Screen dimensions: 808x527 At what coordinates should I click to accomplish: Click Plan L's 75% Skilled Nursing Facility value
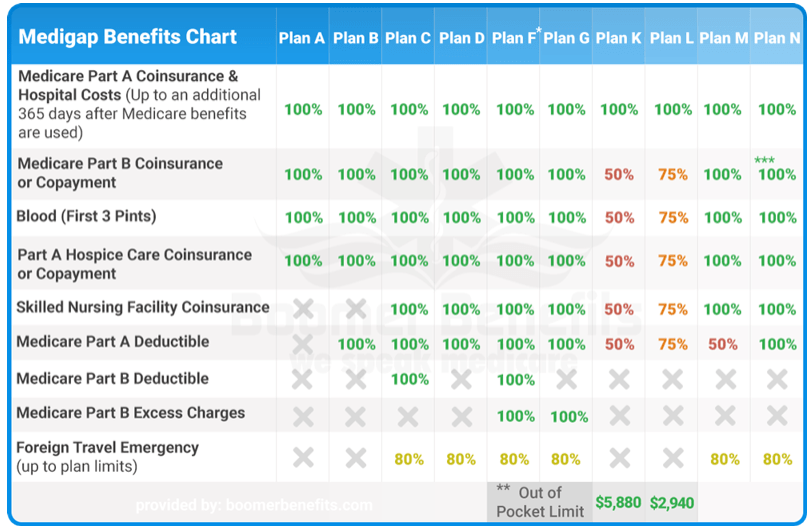pyautogui.click(x=673, y=309)
